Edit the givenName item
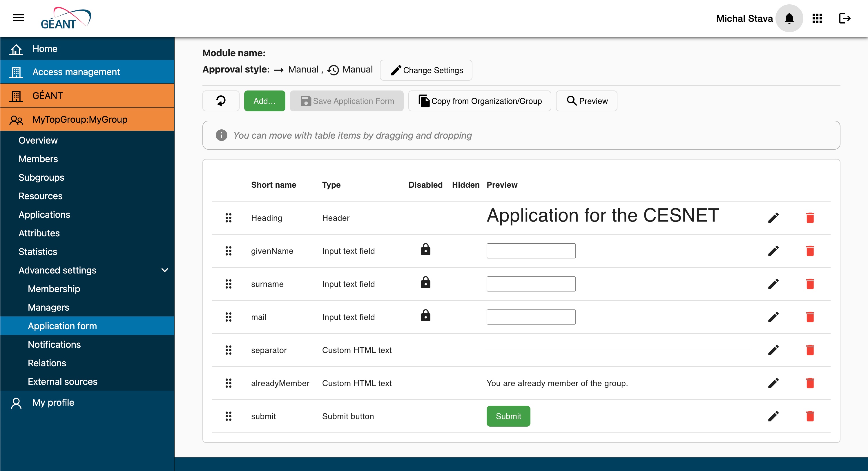This screenshot has height=471, width=868. [773, 251]
